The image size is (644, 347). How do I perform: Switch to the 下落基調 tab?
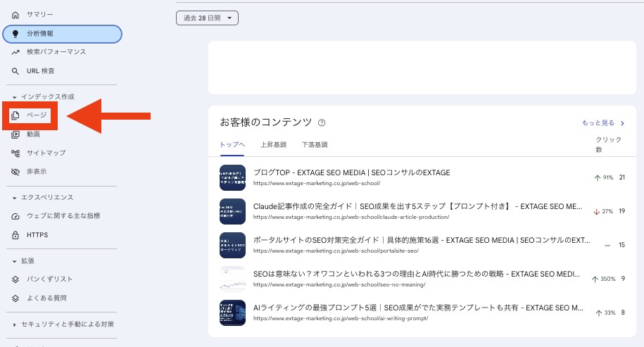tap(315, 145)
